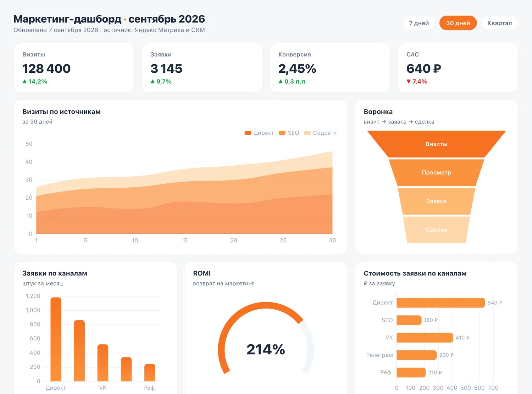The height and width of the screenshot is (394, 532).
Task: Toggle Директ legend swatch in visits chart
Action: (x=248, y=133)
